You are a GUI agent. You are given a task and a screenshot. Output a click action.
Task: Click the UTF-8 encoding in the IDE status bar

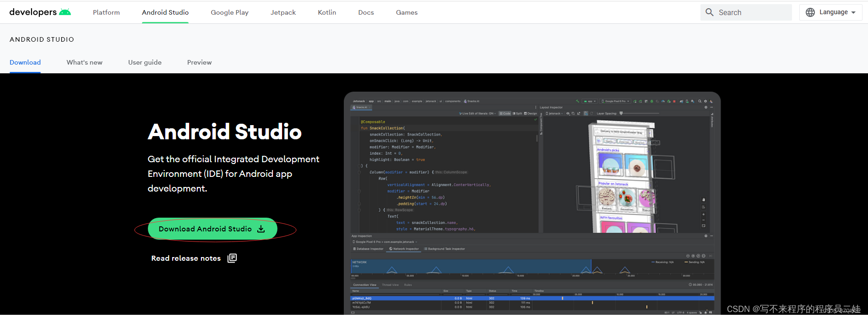(681, 313)
